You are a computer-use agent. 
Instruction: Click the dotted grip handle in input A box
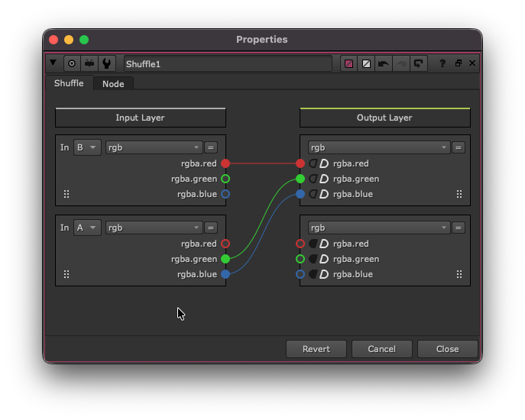66,274
